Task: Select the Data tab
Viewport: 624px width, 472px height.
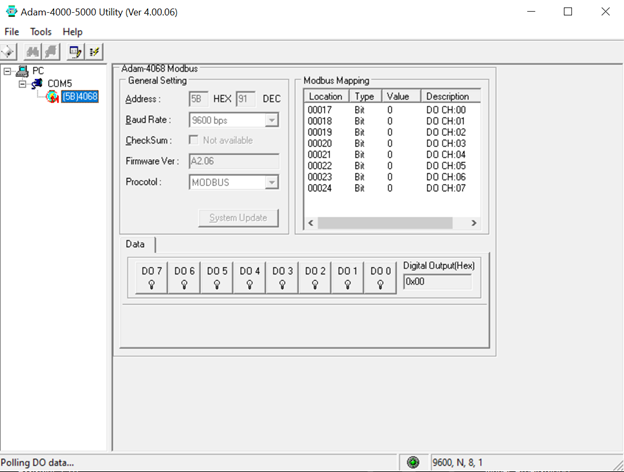Action: [x=135, y=244]
